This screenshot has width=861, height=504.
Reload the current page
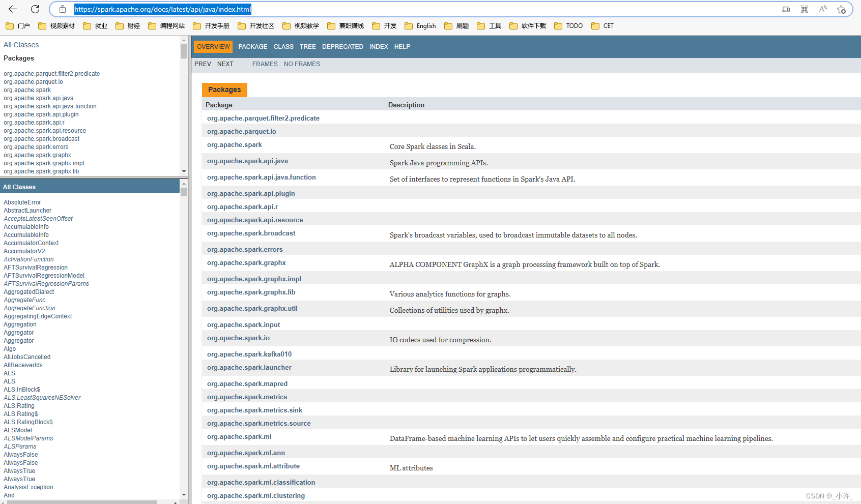34,9
